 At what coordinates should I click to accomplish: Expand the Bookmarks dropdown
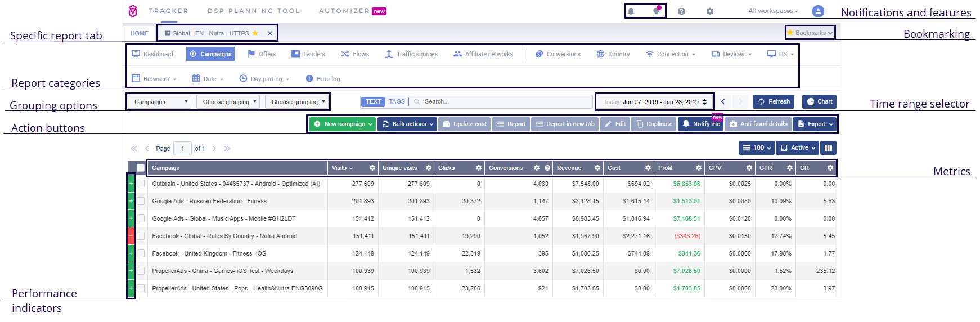810,33
